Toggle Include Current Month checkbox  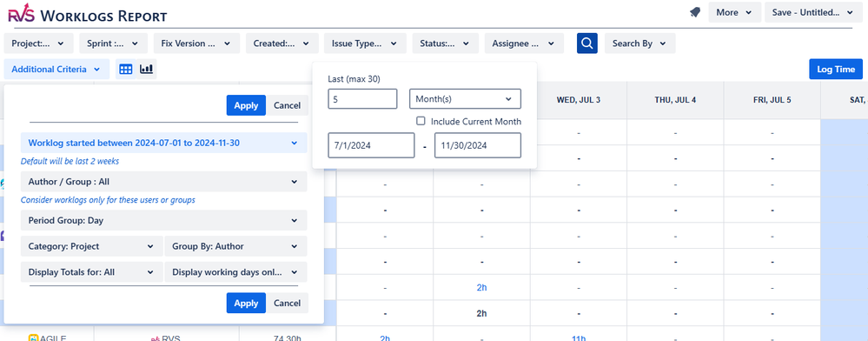click(421, 121)
